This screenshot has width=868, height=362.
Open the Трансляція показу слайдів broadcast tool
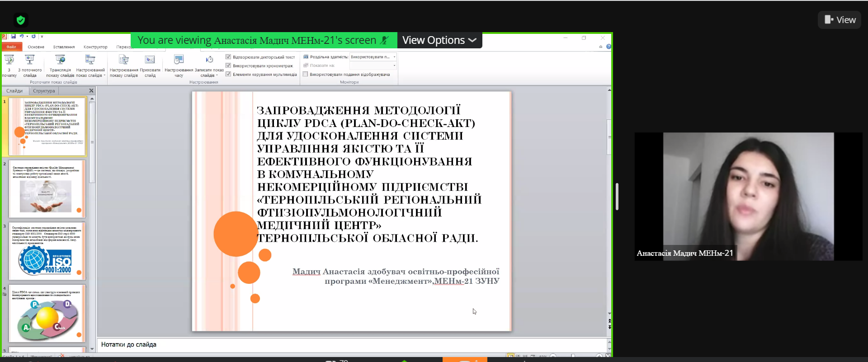(60, 66)
